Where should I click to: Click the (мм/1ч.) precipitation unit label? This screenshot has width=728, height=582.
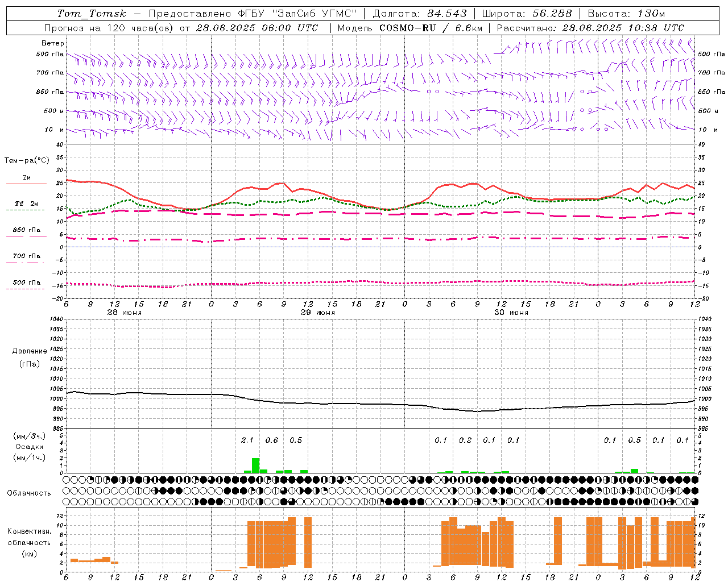point(29,458)
